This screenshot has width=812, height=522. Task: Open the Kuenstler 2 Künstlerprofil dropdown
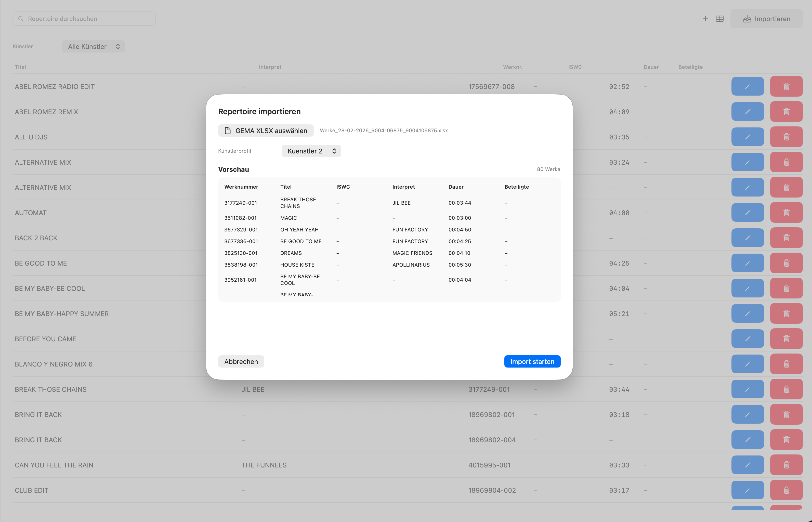pyautogui.click(x=311, y=151)
